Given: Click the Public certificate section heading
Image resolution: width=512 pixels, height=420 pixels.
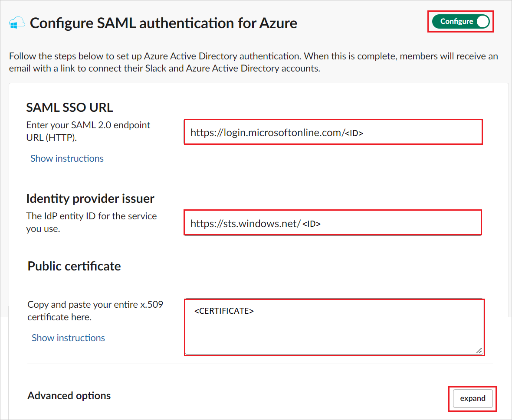Looking at the screenshot, I should click(74, 266).
